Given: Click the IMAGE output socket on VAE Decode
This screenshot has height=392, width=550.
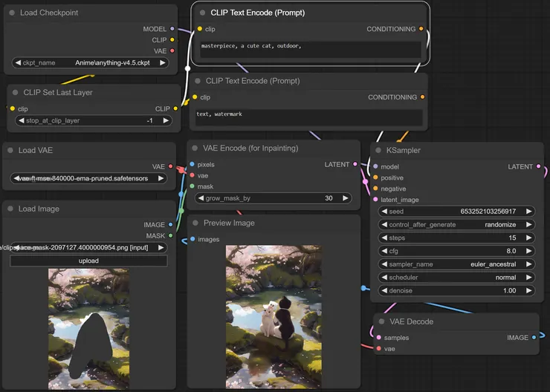Looking at the screenshot, I should (534, 337).
